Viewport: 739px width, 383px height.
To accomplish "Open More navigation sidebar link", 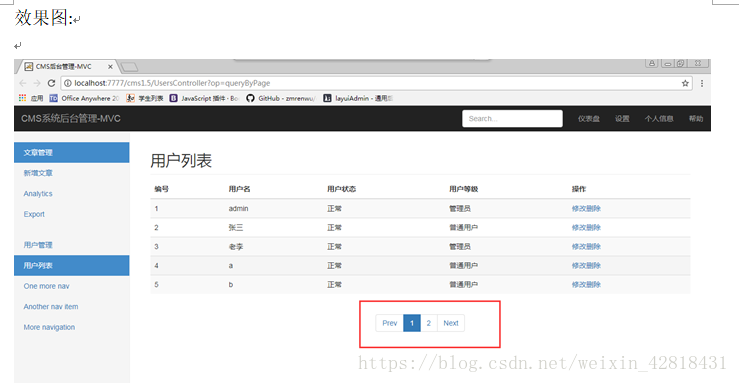I will pos(49,327).
